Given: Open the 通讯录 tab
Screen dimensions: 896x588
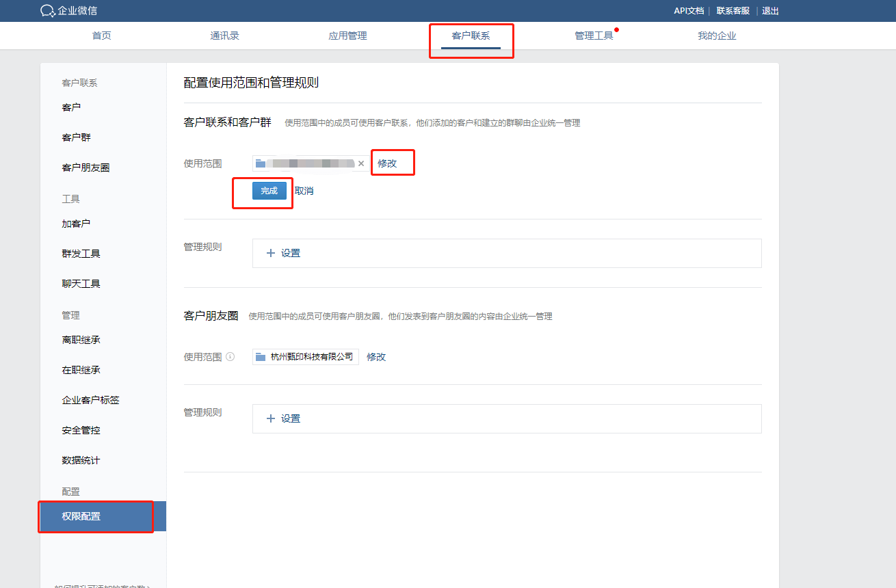Looking at the screenshot, I should click(x=224, y=36).
